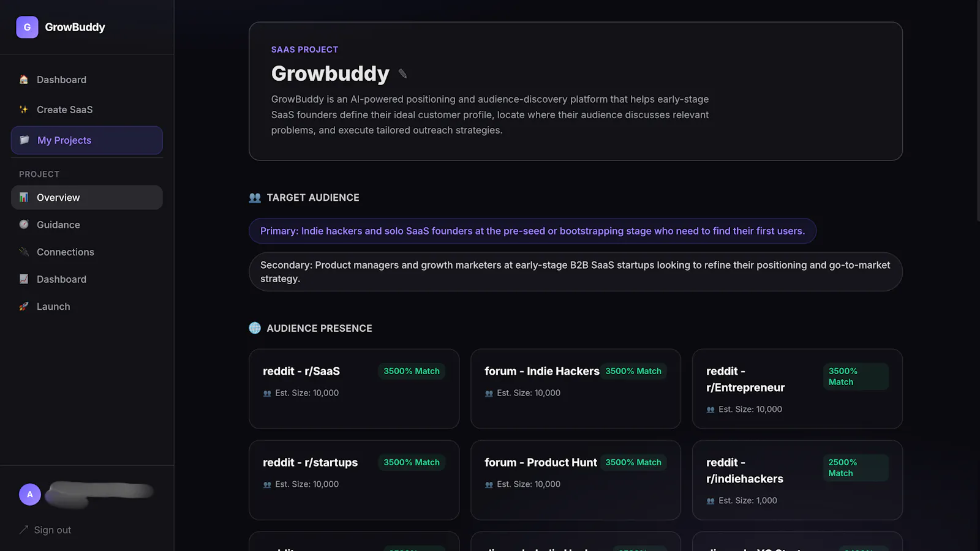This screenshot has height=551, width=980.
Task: Select Overview project section
Action: [87, 197]
